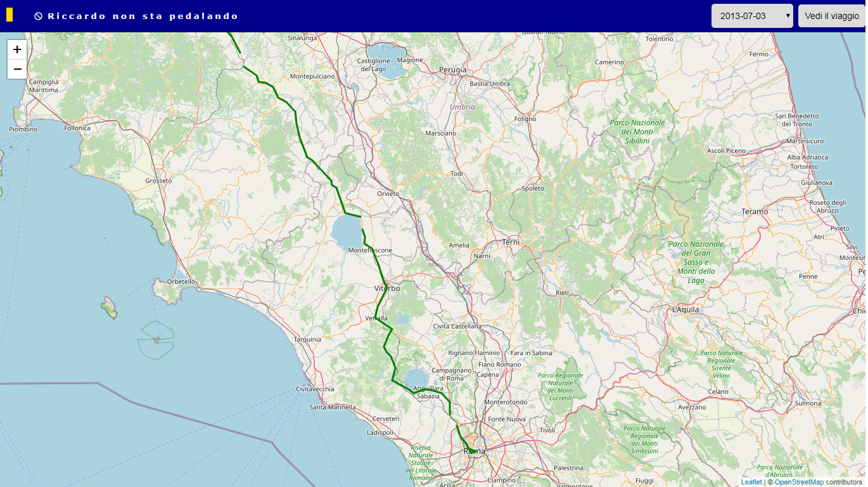Image resolution: width=868 pixels, height=487 pixels.
Task: Click the Terni city label
Action: (x=511, y=242)
